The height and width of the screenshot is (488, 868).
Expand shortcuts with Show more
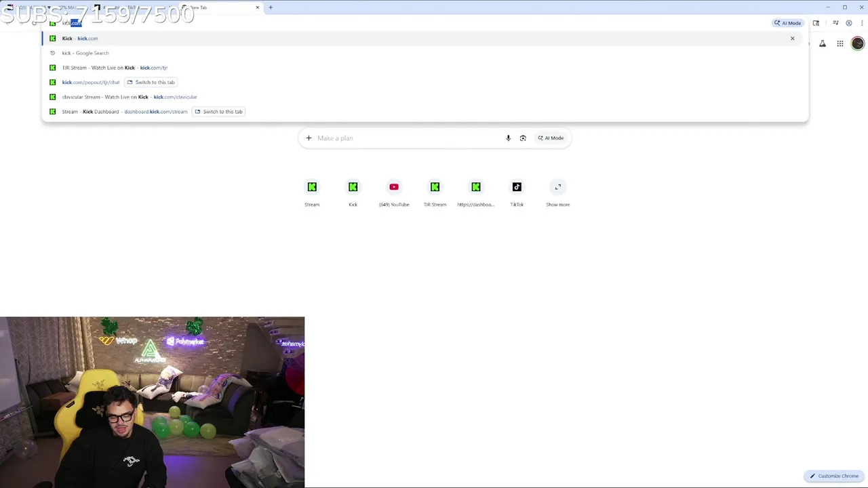click(558, 192)
